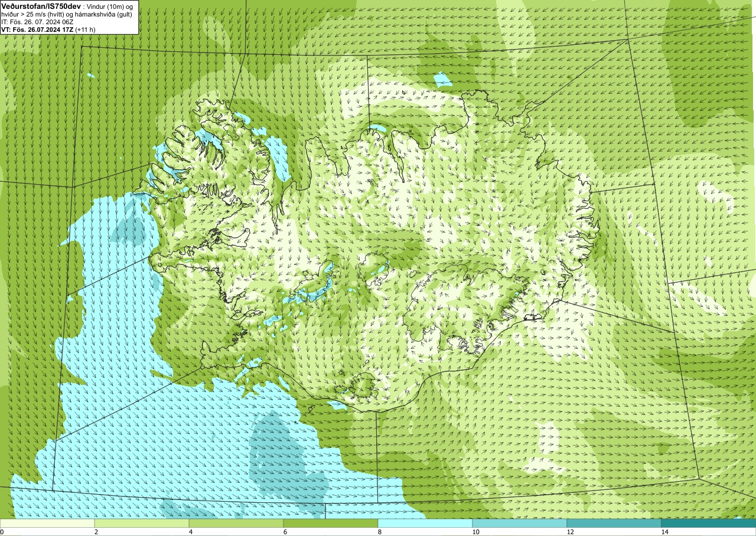756x536 pixels.
Task: Click the light yellow-green 2–4 legend swatch
Action: pos(142,523)
